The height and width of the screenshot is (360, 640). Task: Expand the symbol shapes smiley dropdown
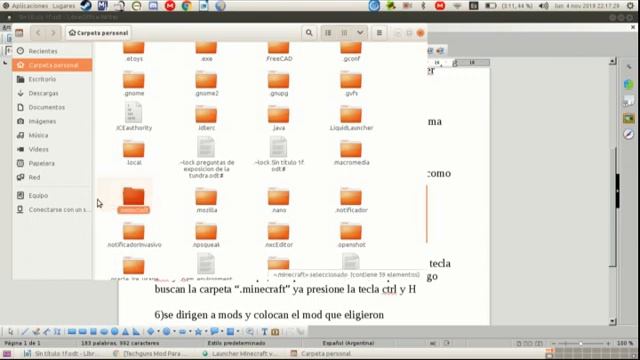(174, 332)
